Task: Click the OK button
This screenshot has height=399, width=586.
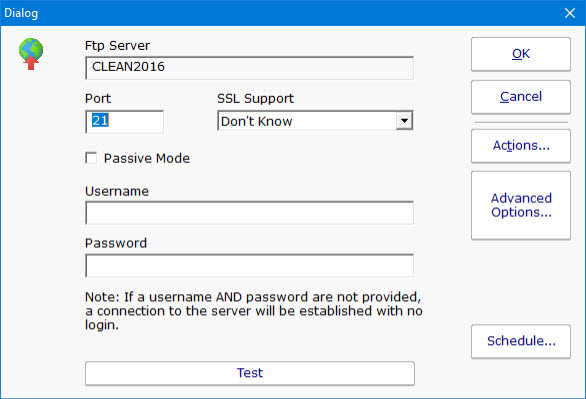Action: pos(521,54)
